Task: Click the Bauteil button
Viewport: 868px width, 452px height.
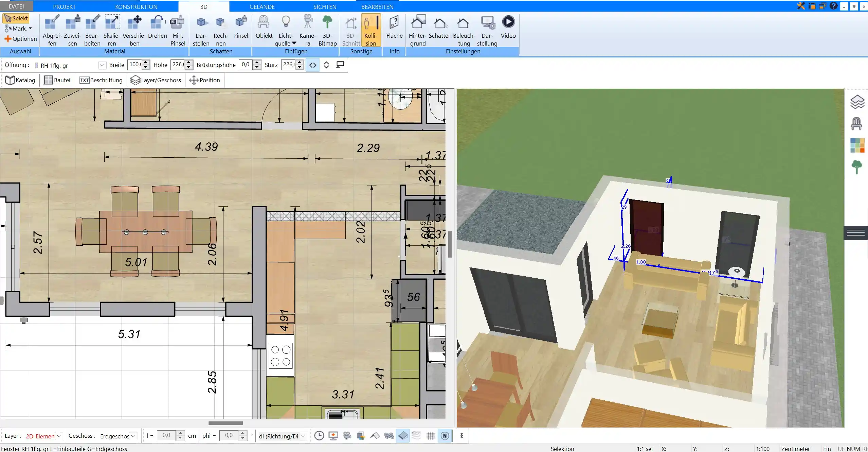Action: (x=58, y=80)
